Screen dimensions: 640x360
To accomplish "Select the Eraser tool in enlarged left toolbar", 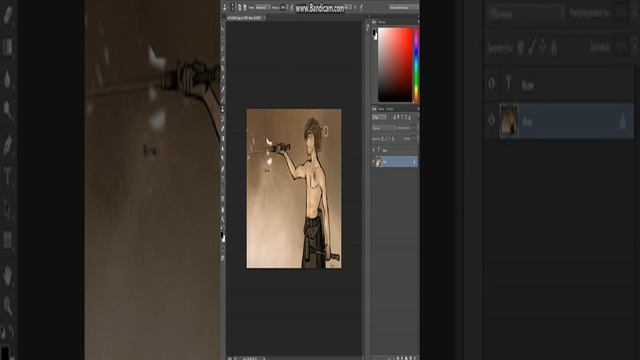I will [7, 14].
